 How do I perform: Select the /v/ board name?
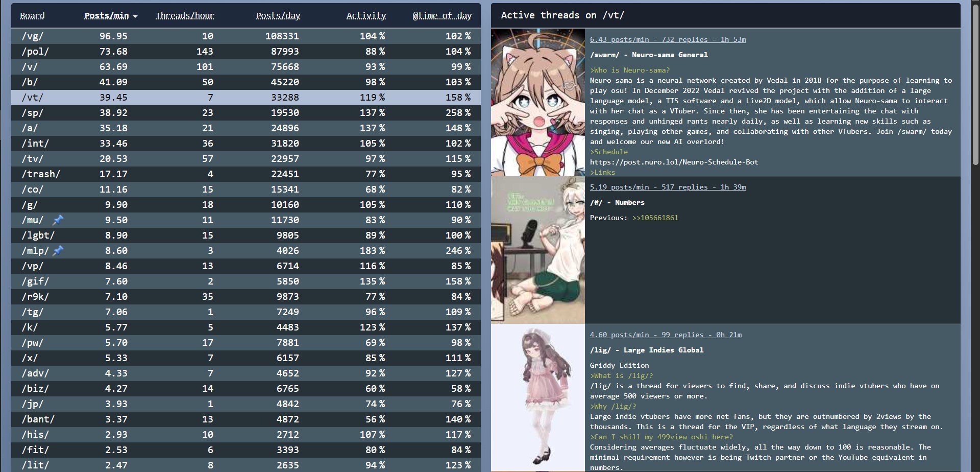click(x=30, y=67)
